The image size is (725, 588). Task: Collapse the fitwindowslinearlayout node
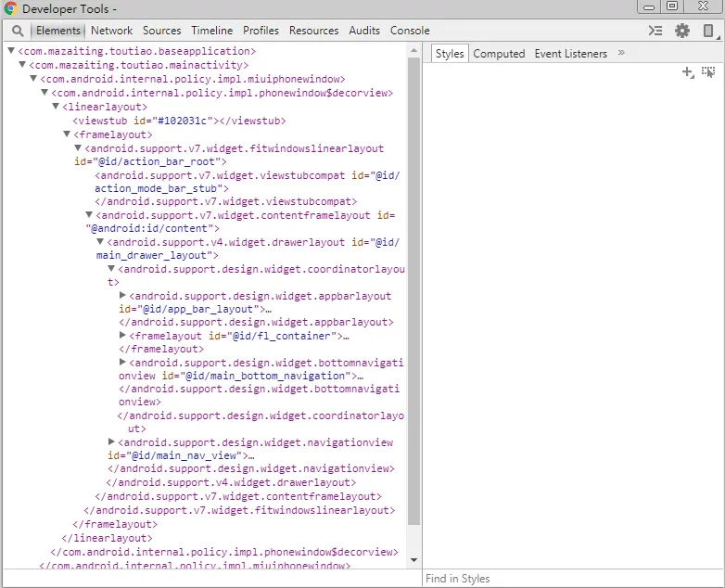click(x=78, y=147)
